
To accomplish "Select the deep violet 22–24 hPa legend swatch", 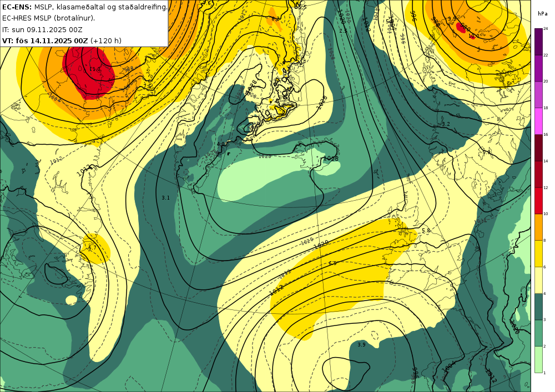I will 538,42.
